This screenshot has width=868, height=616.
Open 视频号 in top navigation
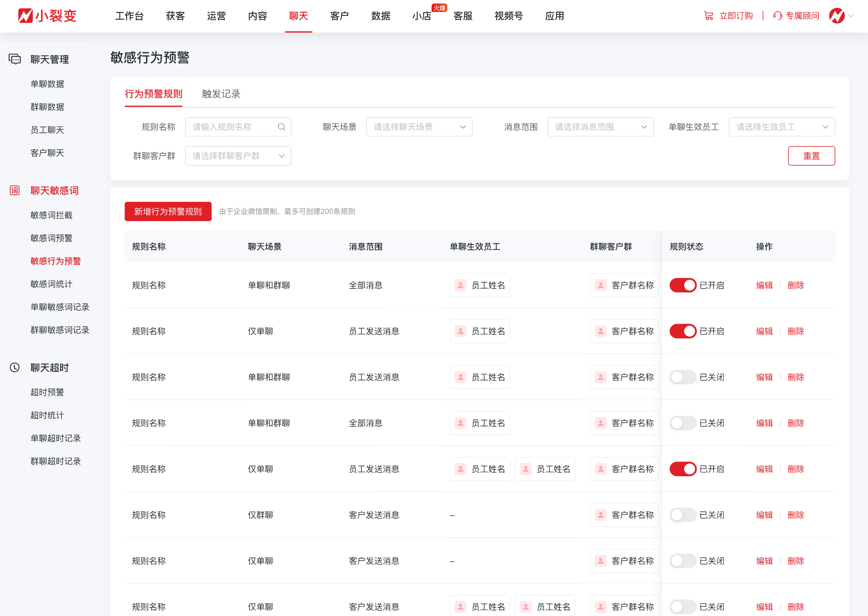pos(509,16)
